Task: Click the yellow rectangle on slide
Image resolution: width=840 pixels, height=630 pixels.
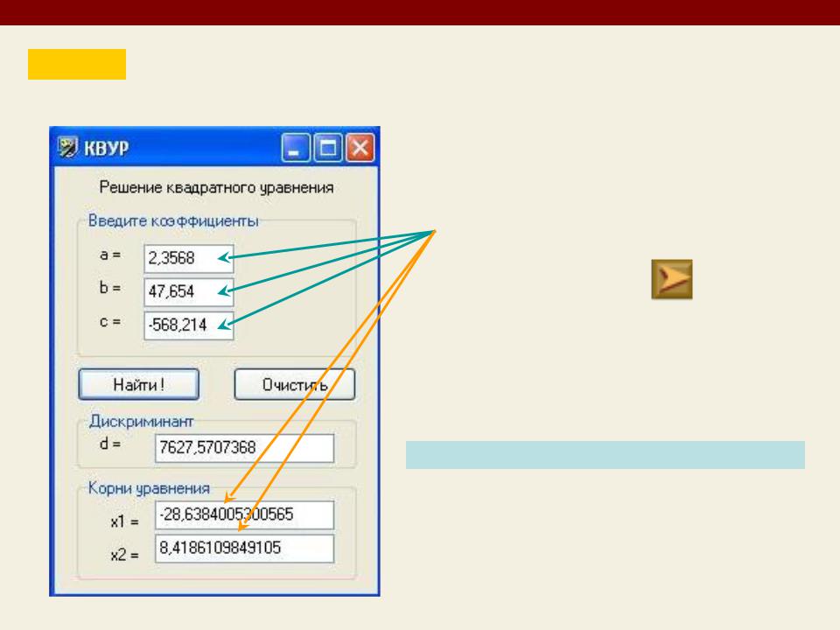Action: [77, 64]
